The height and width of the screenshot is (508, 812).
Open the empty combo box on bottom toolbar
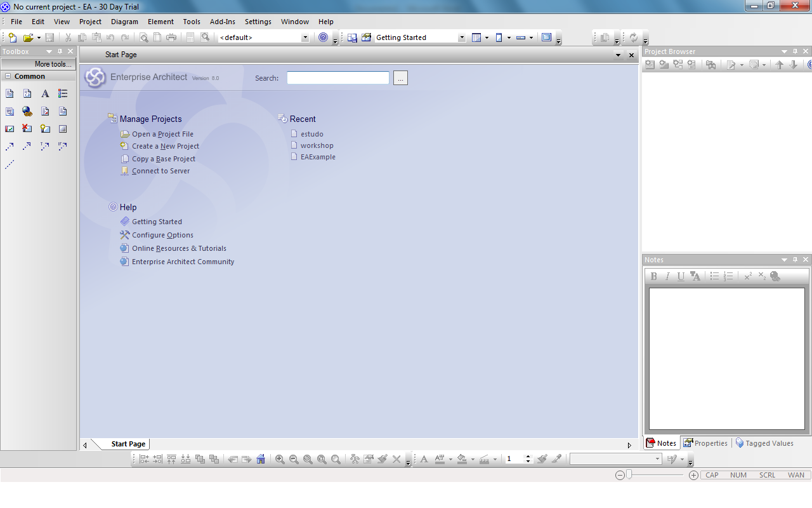[658, 458]
